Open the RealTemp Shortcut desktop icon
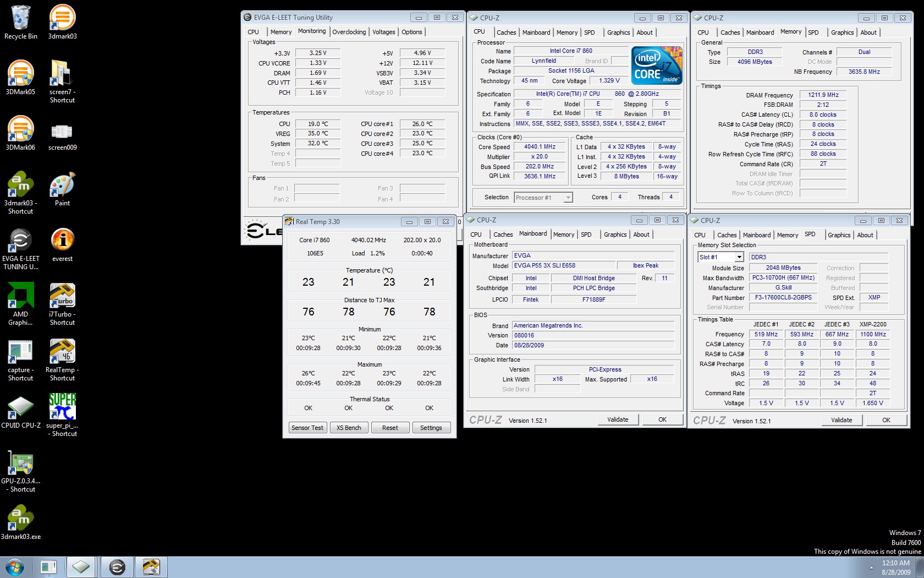 pyautogui.click(x=62, y=360)
